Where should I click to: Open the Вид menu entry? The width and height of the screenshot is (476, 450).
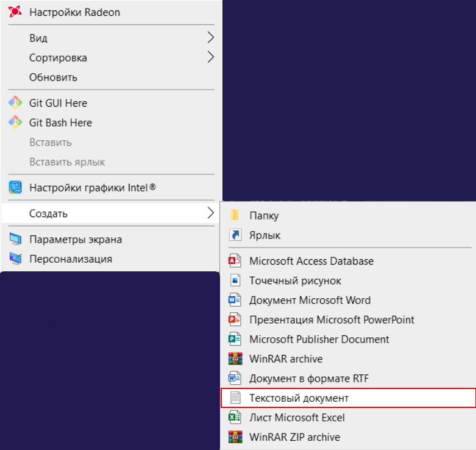[110, 38]
